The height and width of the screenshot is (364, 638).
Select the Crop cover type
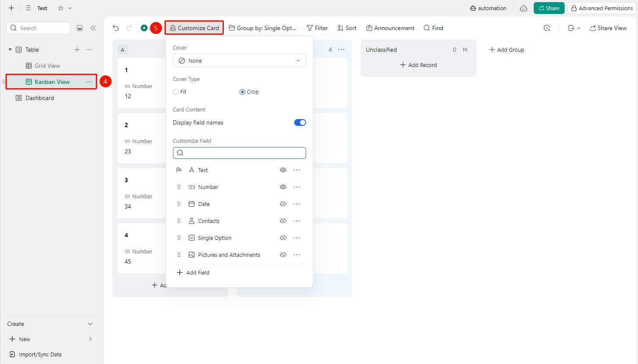[242, 92]
